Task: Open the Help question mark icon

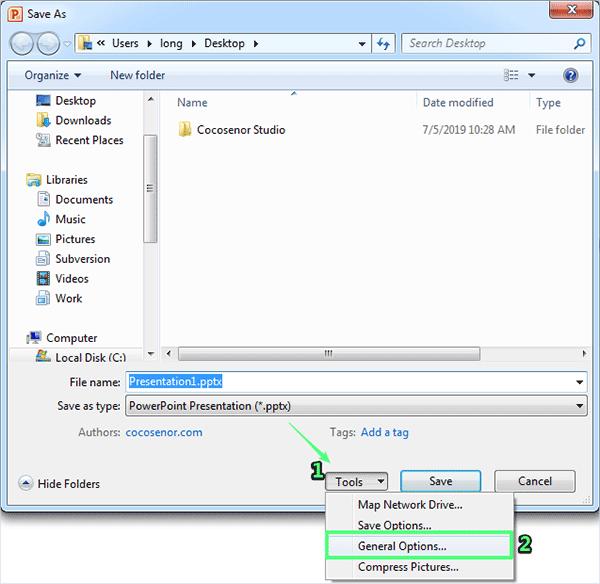Action: point(570,75)
